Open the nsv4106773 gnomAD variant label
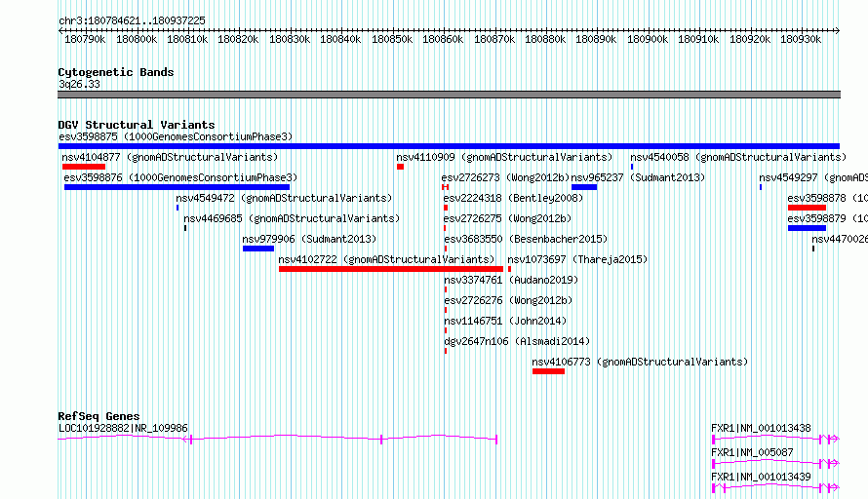868x499 pixels. [x=640, y=362]
